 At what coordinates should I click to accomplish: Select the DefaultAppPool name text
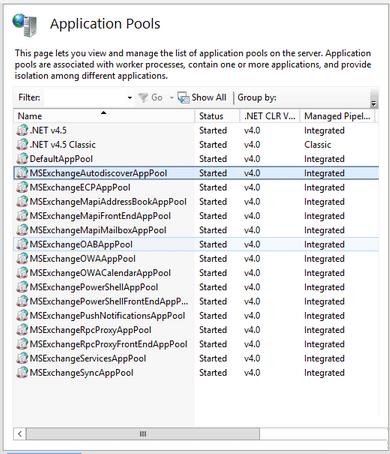(x=61, y=159)
